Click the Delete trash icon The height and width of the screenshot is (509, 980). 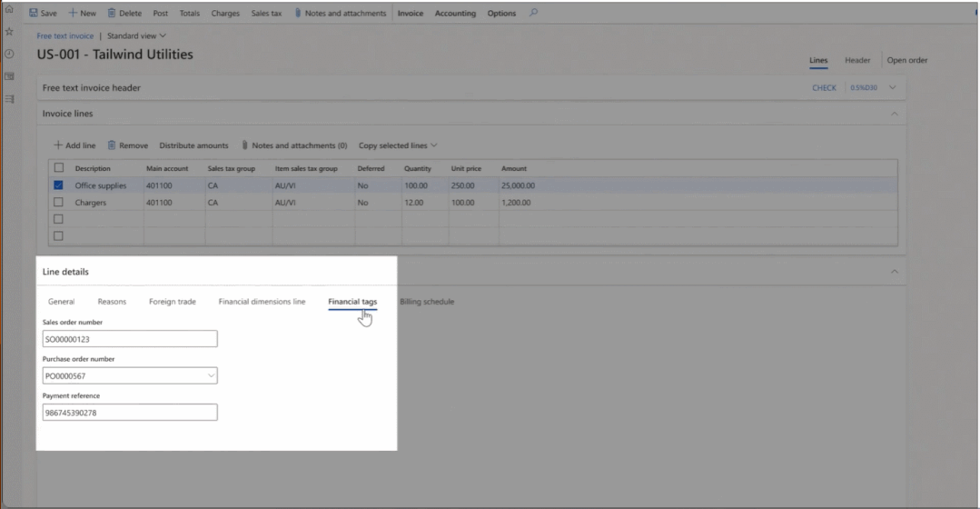[x=111, y=13]
